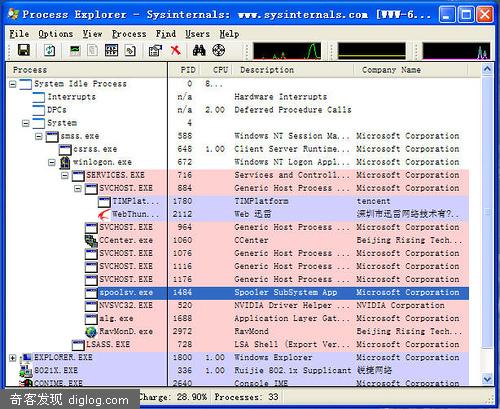The height and width of the screenshot is (409, 500).
Task: Sort by the CPU column header
Action: pyautogui.click(x=216, y=70)
